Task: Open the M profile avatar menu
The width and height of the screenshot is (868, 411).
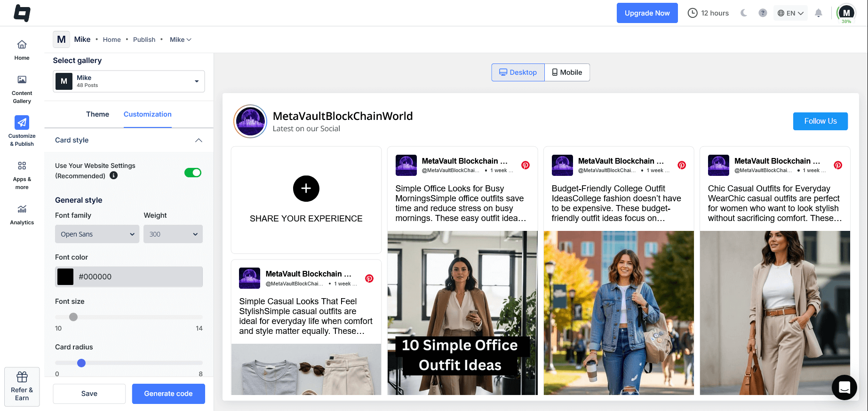Action: (846, 13)
